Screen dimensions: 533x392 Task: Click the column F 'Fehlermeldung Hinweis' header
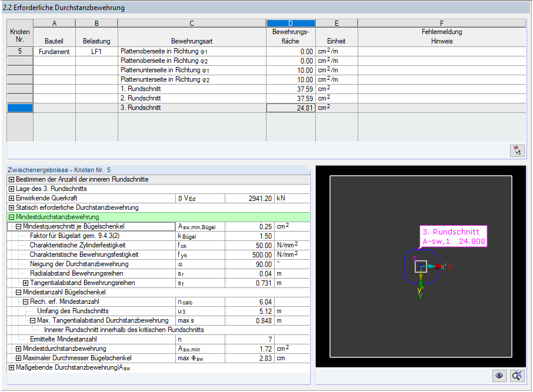(x=442, y=36)
